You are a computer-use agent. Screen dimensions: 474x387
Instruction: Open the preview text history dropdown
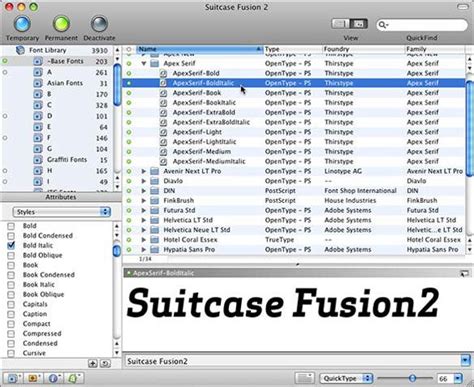(x=465, y=360)
